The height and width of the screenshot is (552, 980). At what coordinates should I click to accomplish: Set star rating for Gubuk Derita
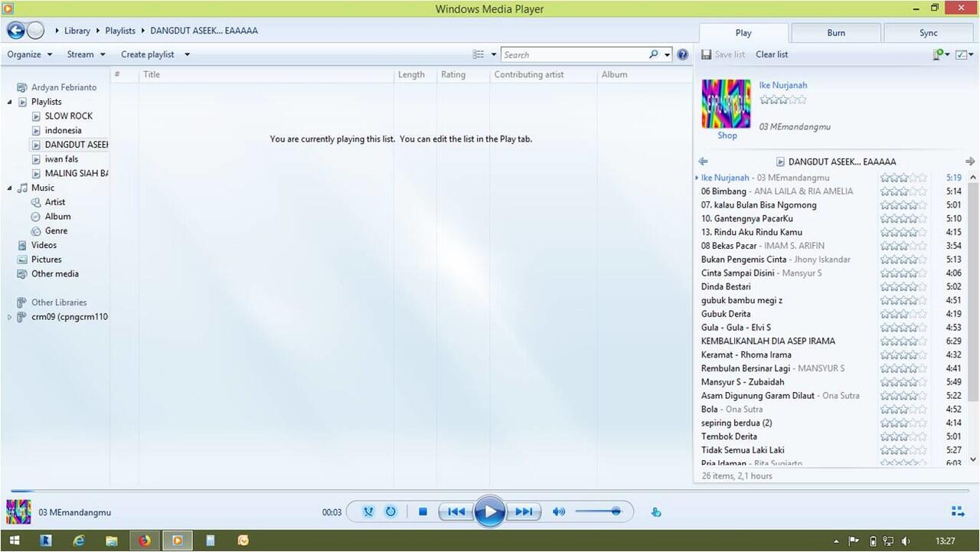coord(903,314)
